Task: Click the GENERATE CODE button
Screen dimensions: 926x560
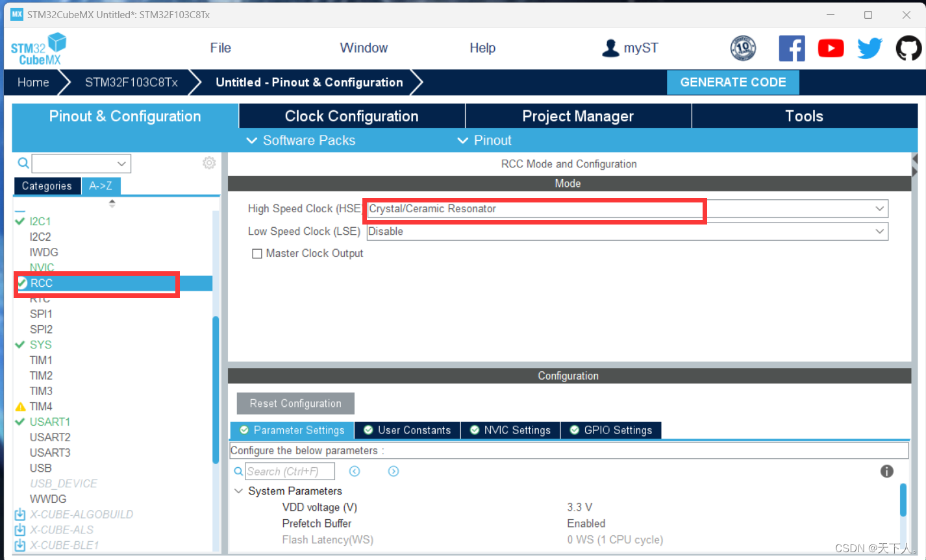Action: (733, 82)
